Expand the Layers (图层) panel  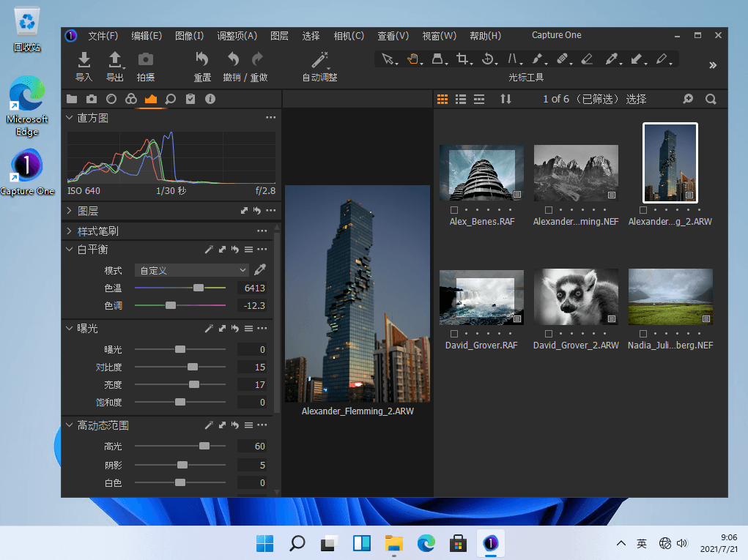coord(69,211)
